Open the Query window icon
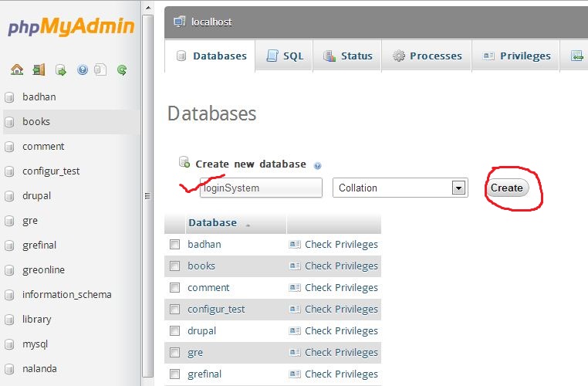Screen dimensions: 588x386 pyautogui.click(x=60, y=69)
